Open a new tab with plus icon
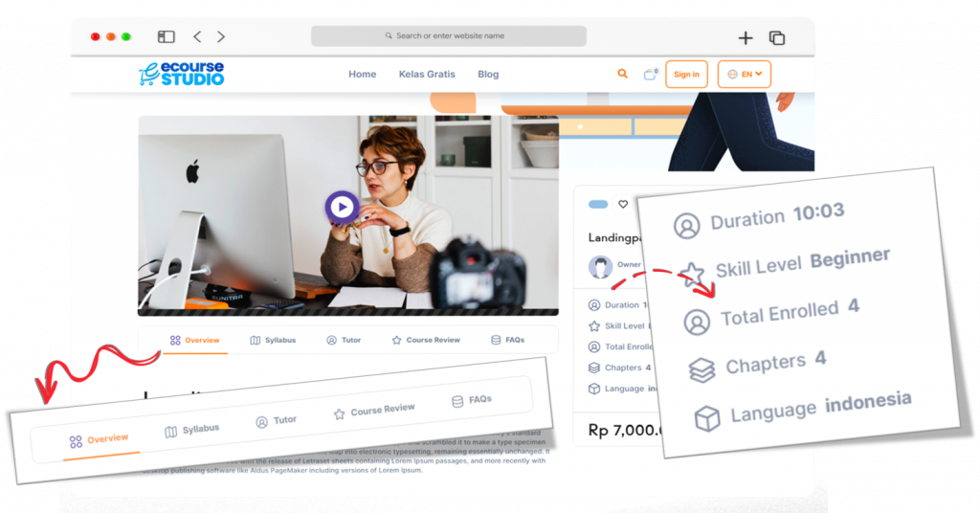 coord(746,38)
